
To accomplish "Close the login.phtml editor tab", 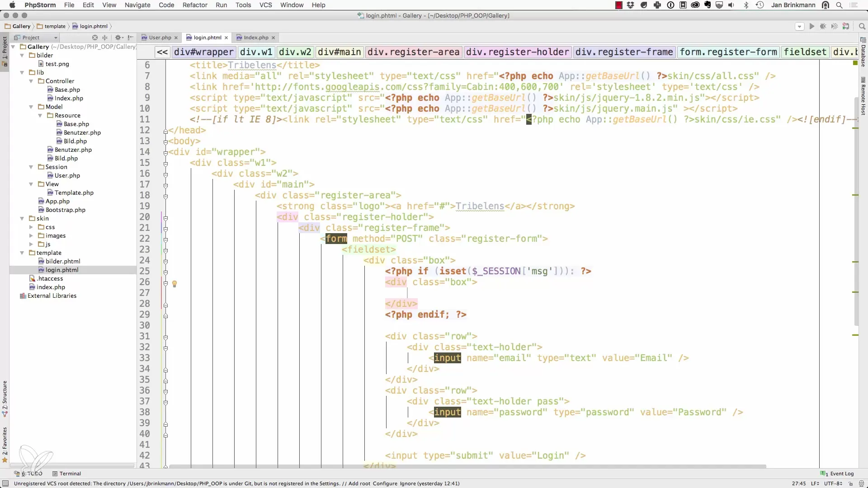I will [226, 38].
